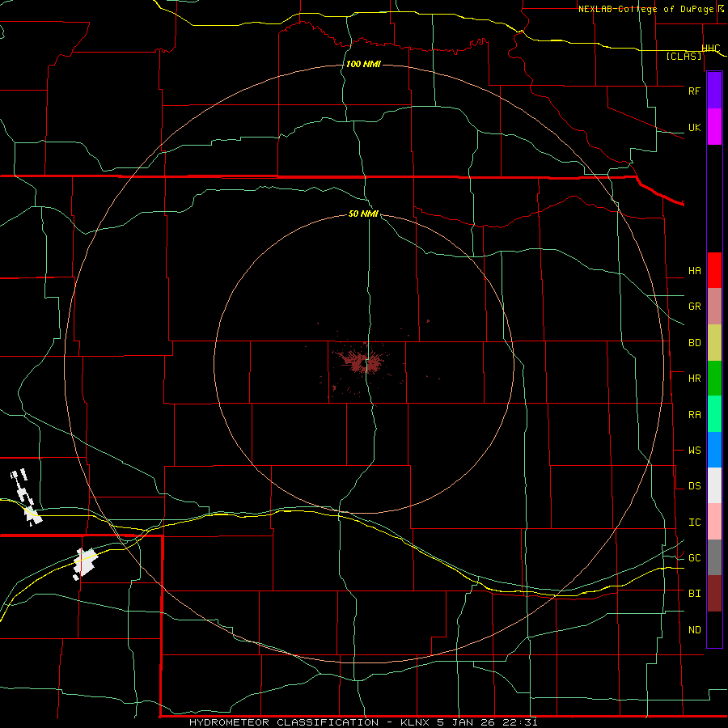This screenshot has width=728, height=728.
Task: Click the GC legend label
Action: point(694,558)
